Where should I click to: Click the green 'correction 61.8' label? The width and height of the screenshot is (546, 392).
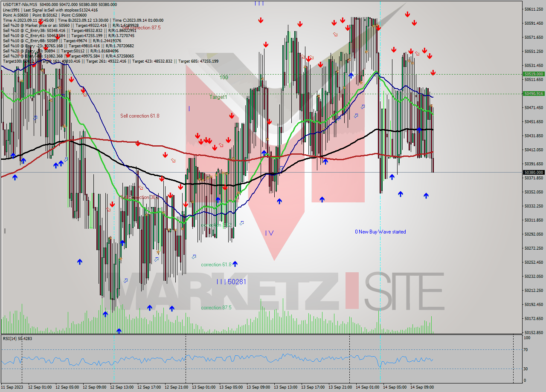[x=216, y=265]
